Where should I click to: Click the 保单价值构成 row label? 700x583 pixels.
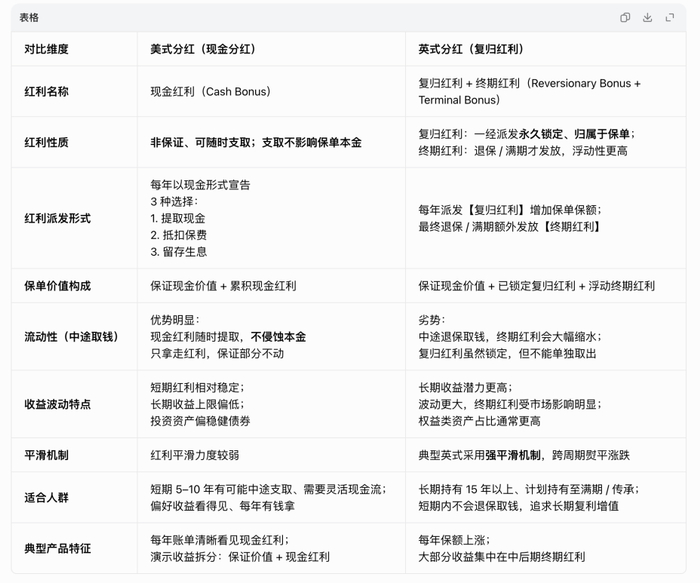pyautogui.click(x=58, y=286)
